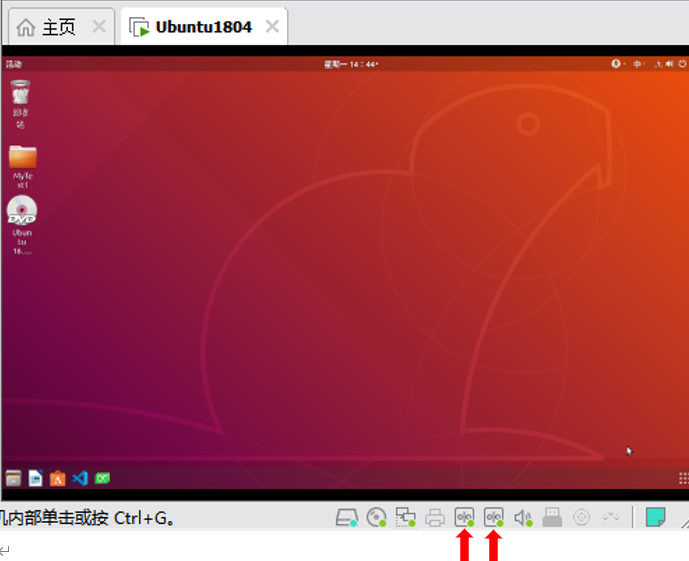
Task: Click the USB controller device icon
Action: (x=552, y=517)
